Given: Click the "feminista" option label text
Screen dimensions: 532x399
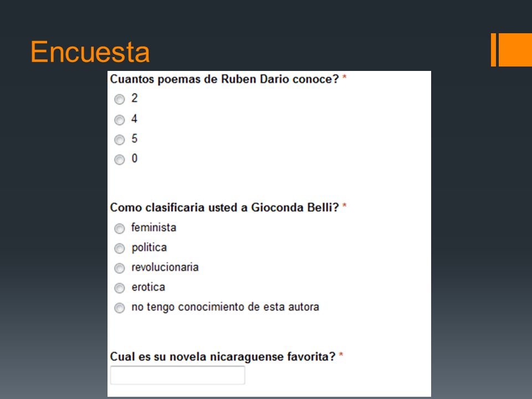Looking at the screenshot, I should coord(154,228).
